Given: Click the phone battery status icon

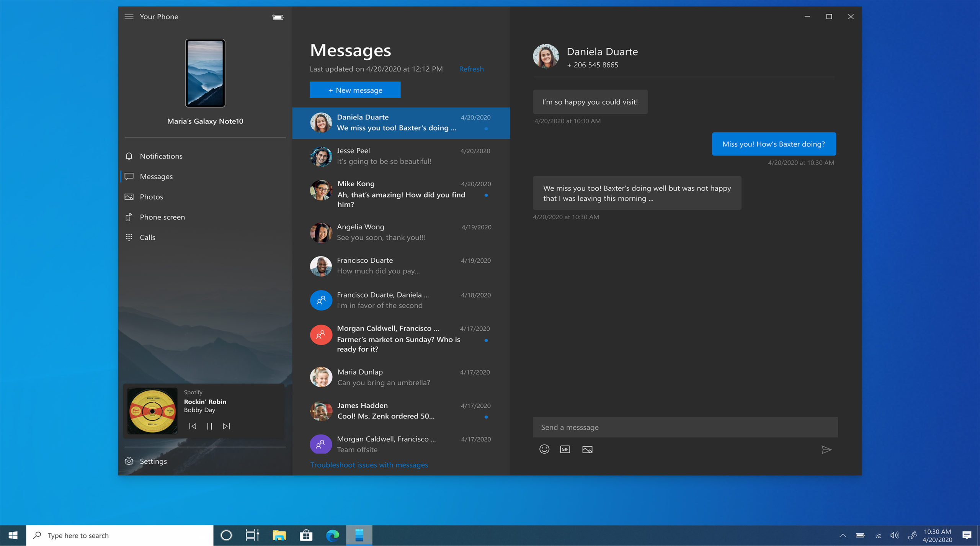Looking at the screenshot, I should (x=278, y=17).
